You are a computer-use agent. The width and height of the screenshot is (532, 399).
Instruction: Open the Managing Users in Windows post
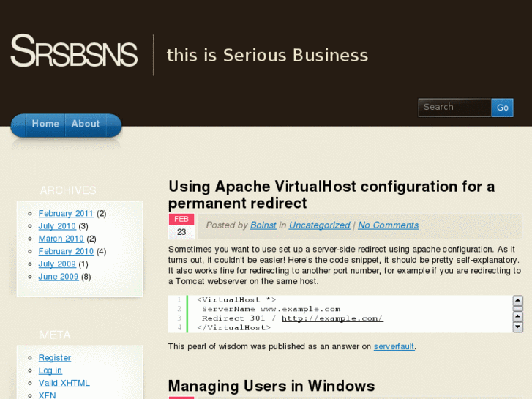(x=271, y=386)
